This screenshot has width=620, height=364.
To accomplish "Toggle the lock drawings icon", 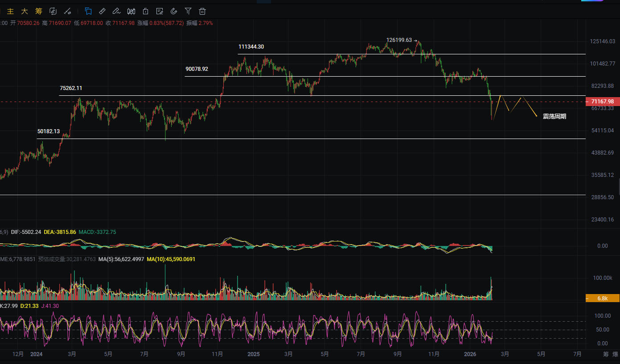I will click(x=145, y=11).
